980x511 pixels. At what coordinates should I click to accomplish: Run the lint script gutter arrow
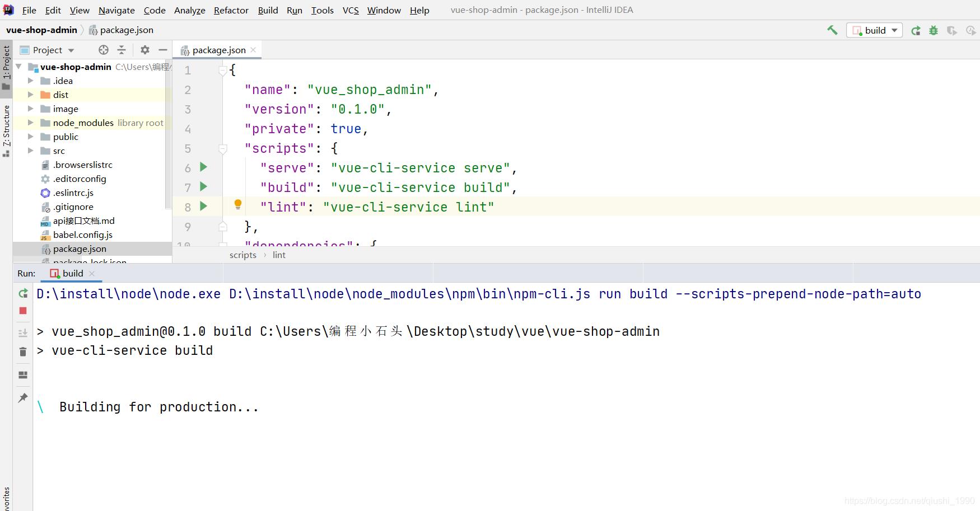(x=204, y=206)
